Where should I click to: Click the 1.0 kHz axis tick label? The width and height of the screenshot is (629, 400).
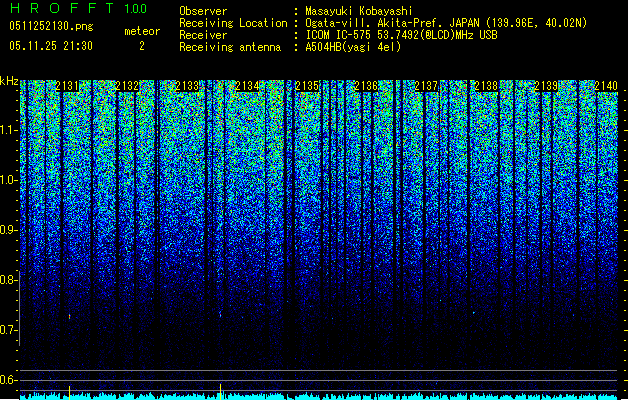[x=9, y=180]
